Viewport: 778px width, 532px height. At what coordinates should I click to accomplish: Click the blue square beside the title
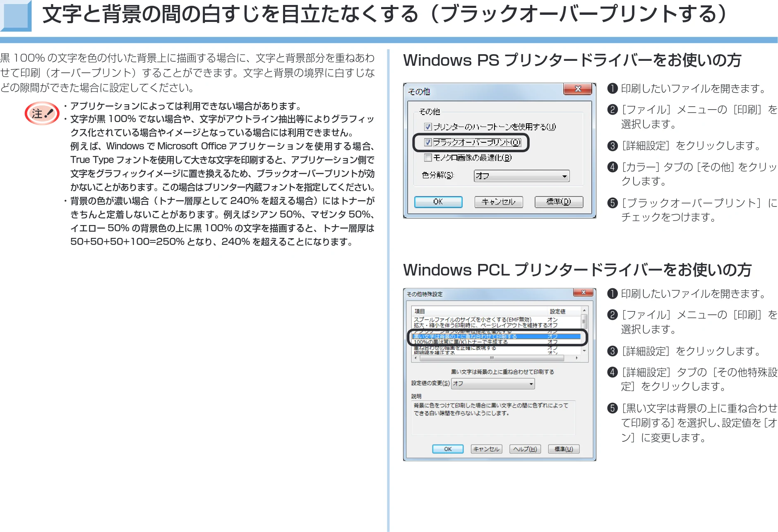coord(16,16)
